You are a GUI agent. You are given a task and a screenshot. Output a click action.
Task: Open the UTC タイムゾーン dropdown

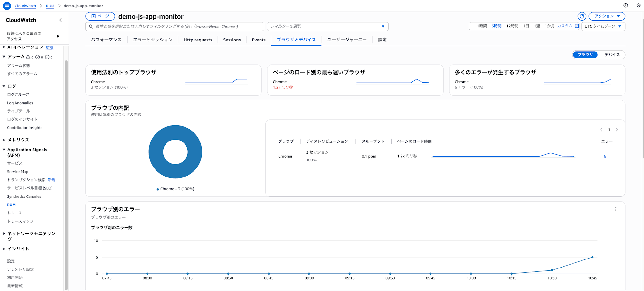coord(603,26)
